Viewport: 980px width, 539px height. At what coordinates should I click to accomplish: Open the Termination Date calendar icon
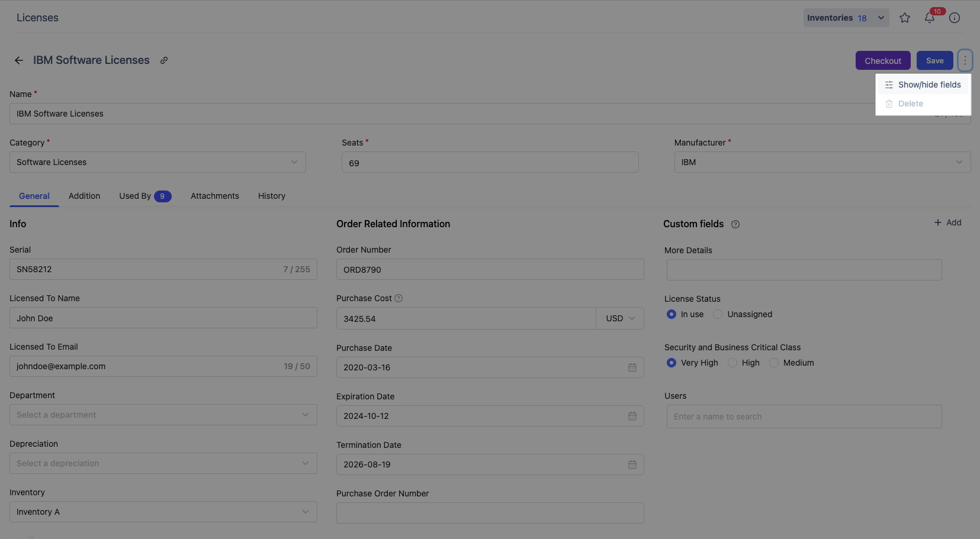[632, 464]
